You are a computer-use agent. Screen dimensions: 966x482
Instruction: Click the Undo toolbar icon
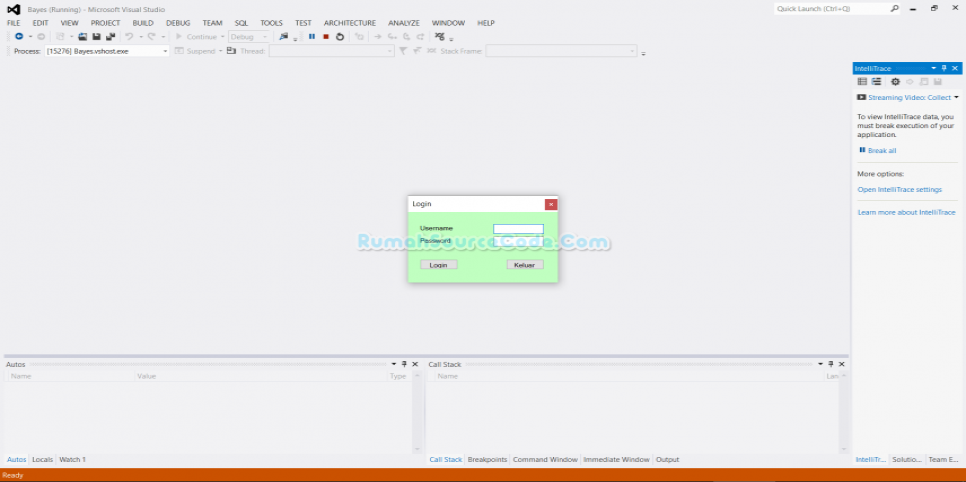click(x=129, y=36)
